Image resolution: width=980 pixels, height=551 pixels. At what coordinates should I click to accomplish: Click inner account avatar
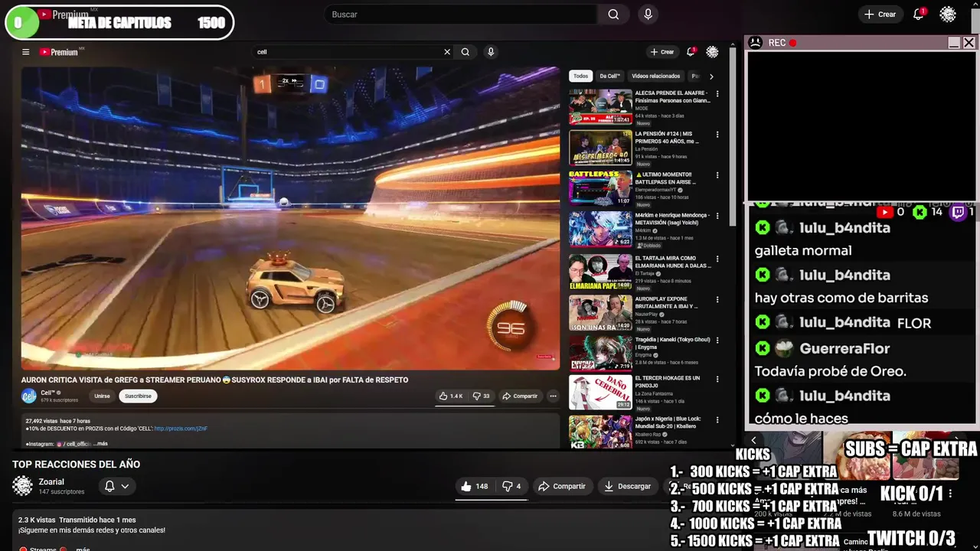coord(712,52)
